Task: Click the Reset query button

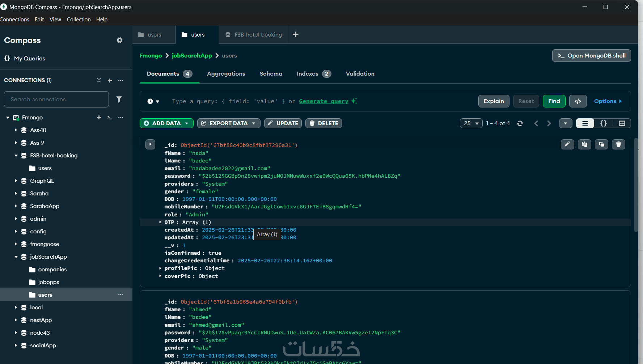Action: click(526, 101)
